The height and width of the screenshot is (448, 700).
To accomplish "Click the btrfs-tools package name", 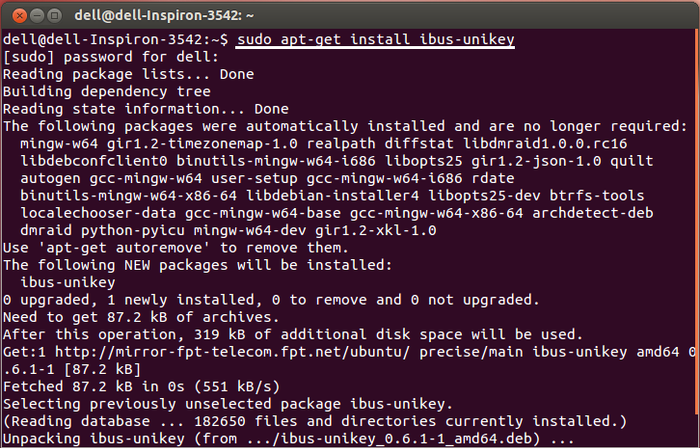I will pyautogui.click(x=597, y=195).
